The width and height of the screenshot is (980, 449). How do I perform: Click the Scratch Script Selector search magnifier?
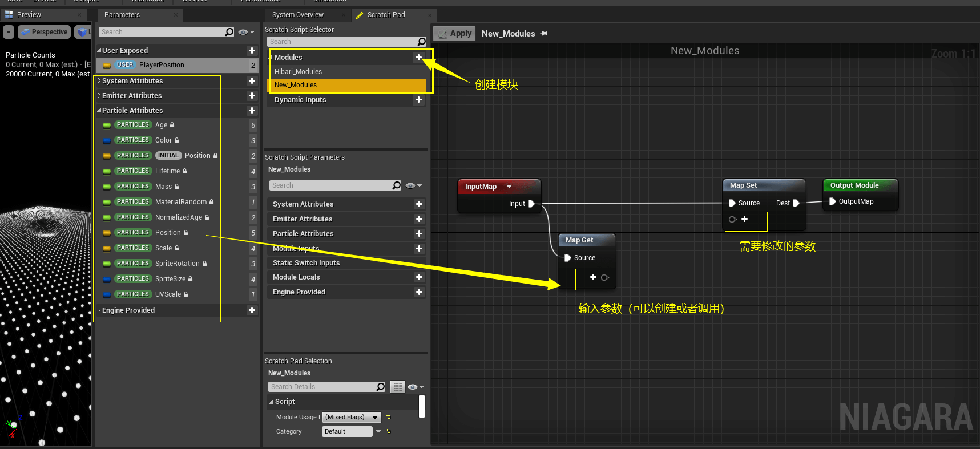click(421, 42)
